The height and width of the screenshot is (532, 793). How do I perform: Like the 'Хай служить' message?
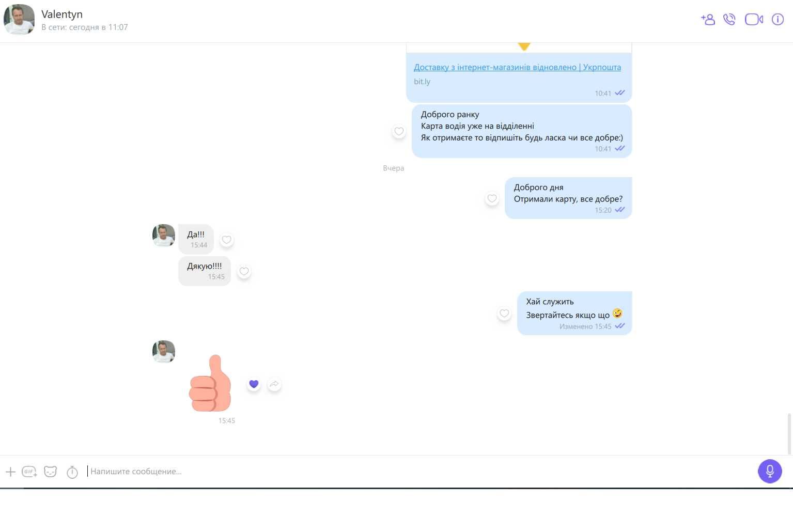click(504, 313)
